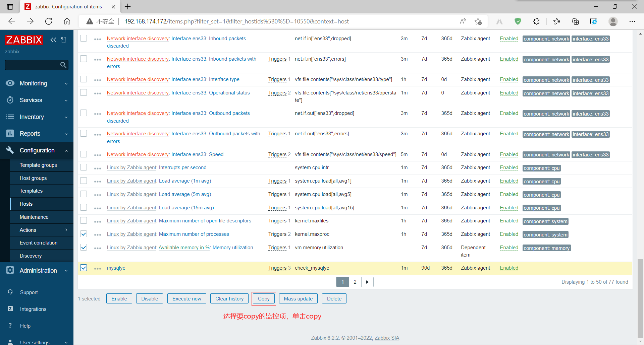644x345 pixels.
Task: Uncheck the mysqlyc item checkbox
Action: tap(84, 268)
